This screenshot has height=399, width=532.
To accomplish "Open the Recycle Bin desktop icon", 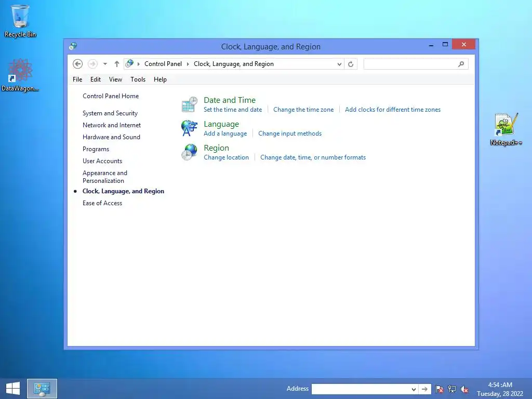I will tap(20, 21).
